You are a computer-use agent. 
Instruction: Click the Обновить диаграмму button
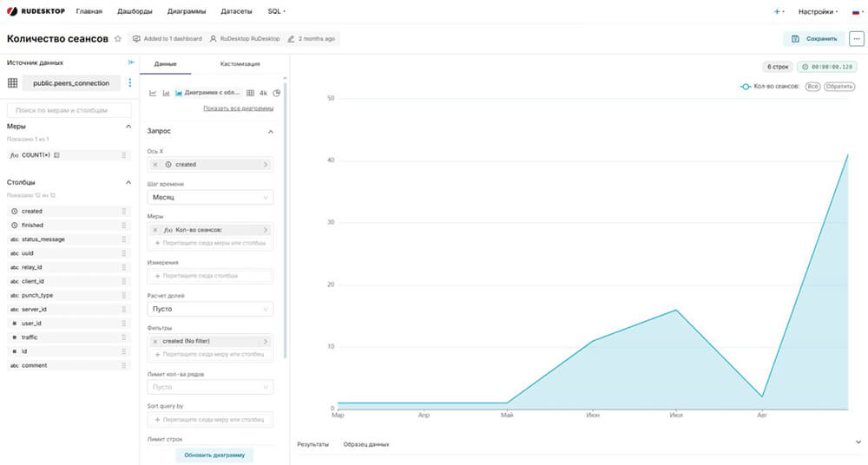[214, 455]
